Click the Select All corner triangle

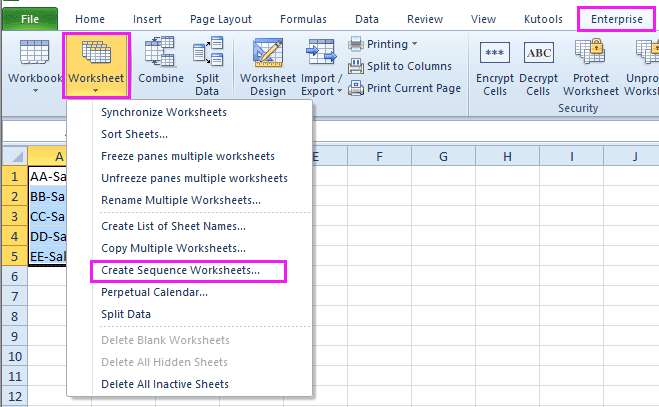17,157
